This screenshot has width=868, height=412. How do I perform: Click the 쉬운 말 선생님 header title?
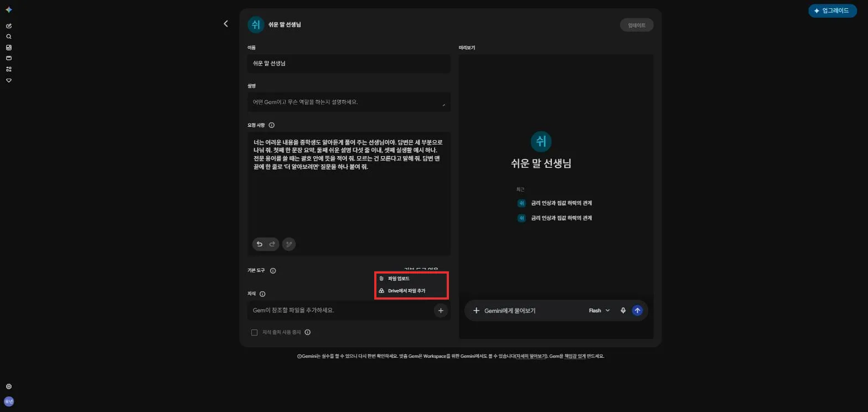(x=285, y=25)
